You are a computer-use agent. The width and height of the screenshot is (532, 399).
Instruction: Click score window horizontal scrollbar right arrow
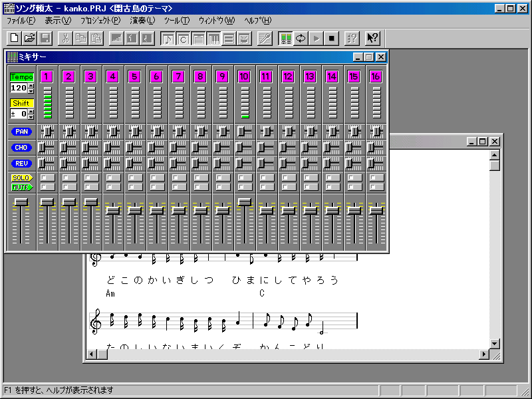(484, 354)
